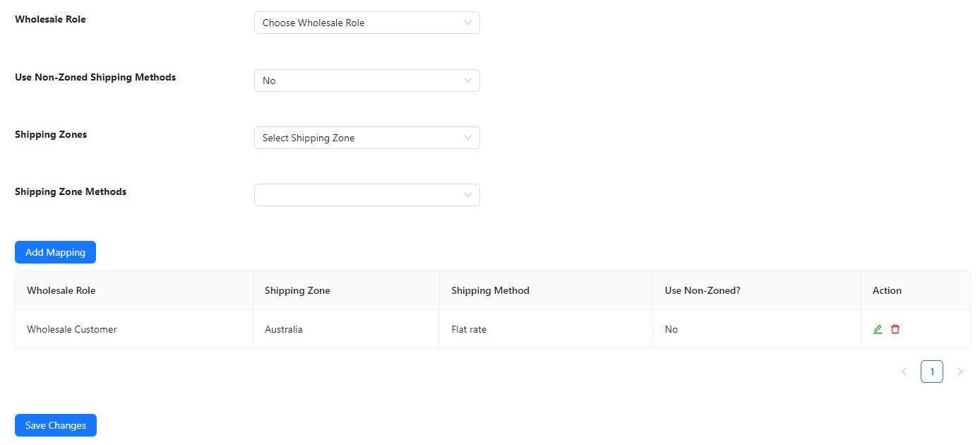Click the Use Non-Zoned? column header
980x445 pixels.
pyautogui.click(x=703, y=290)
